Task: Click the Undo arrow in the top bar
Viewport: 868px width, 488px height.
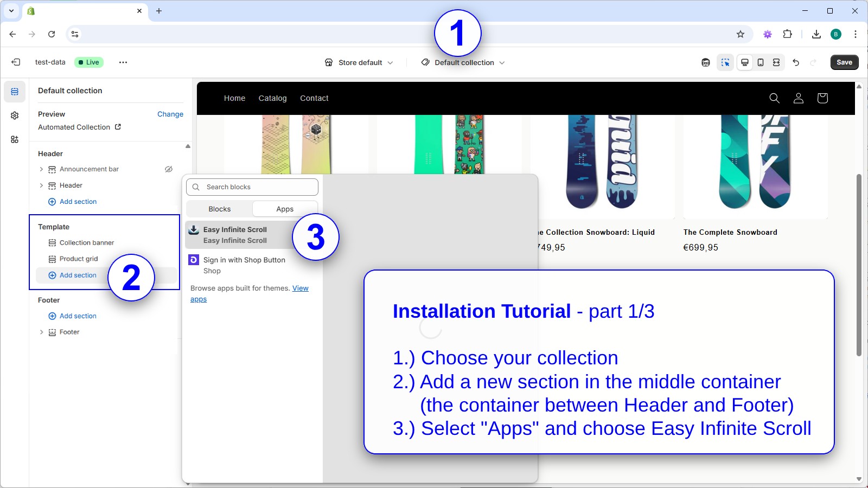Action: (x=796, y=62)
